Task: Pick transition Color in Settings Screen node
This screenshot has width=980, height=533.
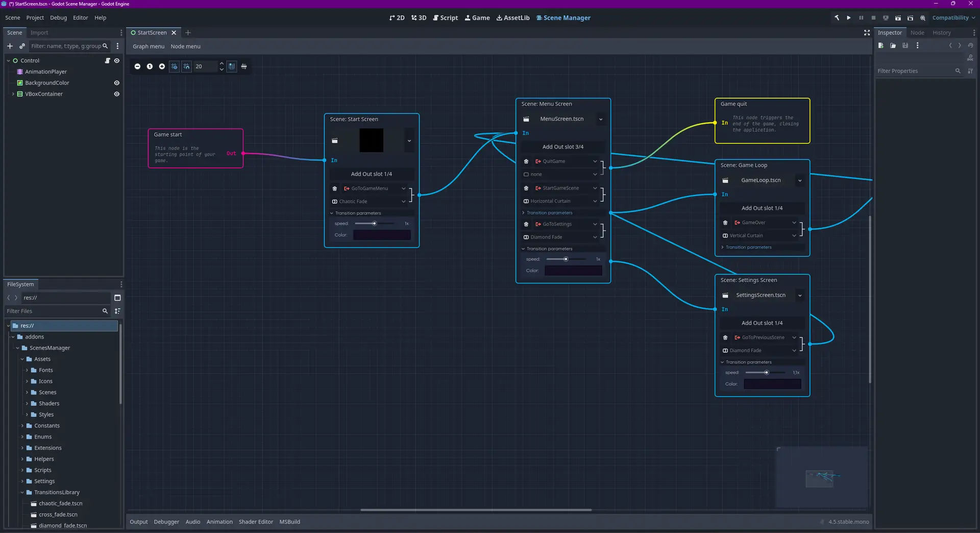Action: point(772,384)
